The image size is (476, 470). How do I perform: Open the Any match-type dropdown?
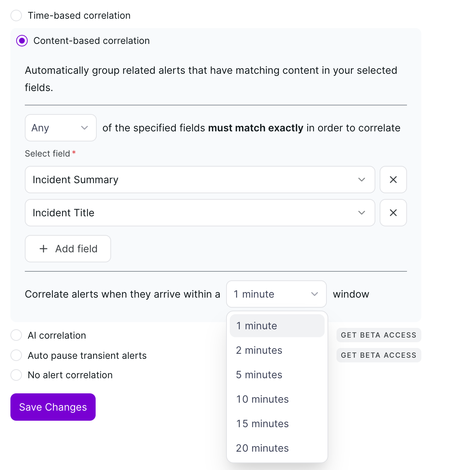pyautogui.click(x=60, y=128)
